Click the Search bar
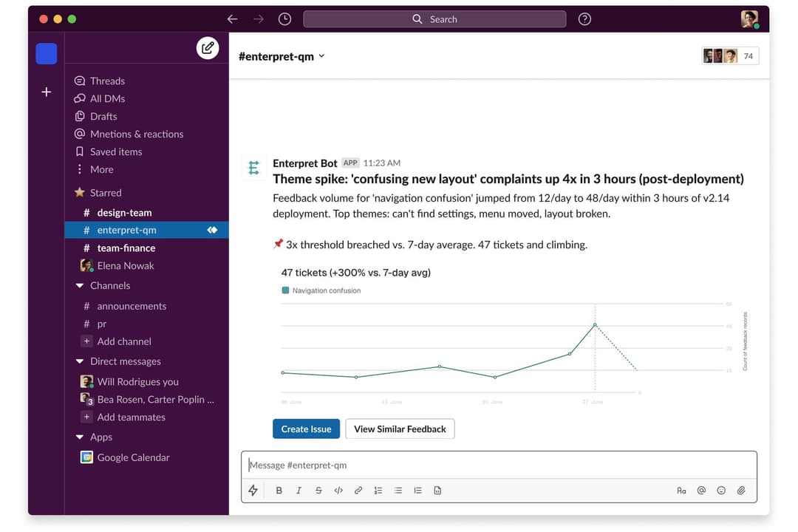 pos(434,19)
